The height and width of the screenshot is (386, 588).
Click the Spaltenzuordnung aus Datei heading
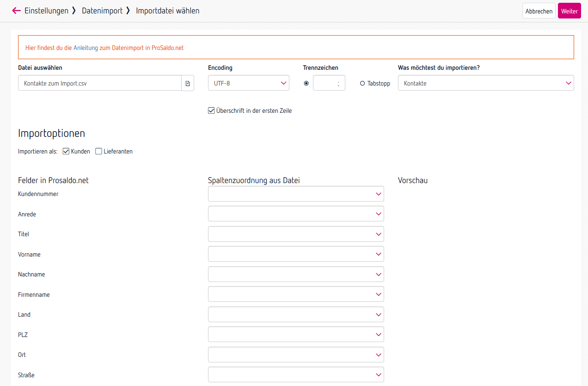pos(254,181)
